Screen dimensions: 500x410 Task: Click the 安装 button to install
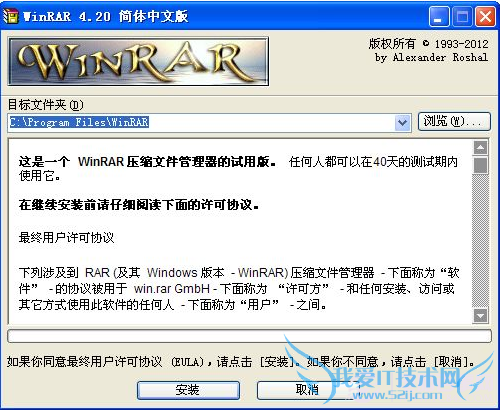click(x=188, y=390)
